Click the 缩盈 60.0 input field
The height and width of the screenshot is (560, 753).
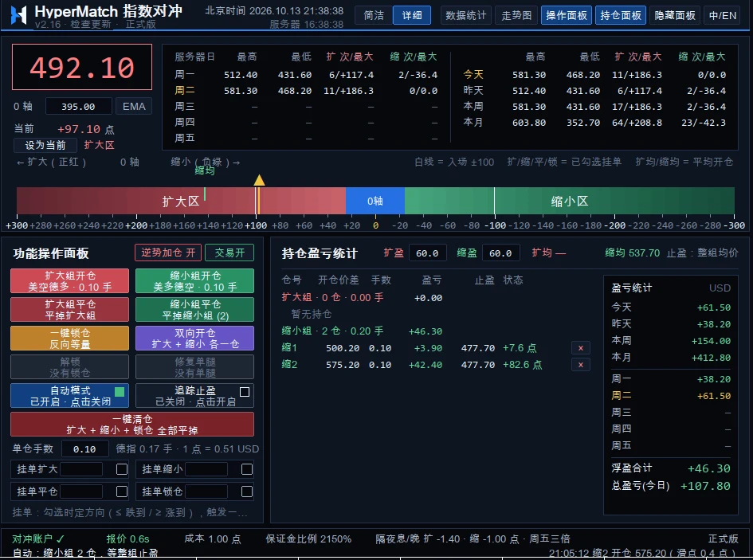[501, 253]
